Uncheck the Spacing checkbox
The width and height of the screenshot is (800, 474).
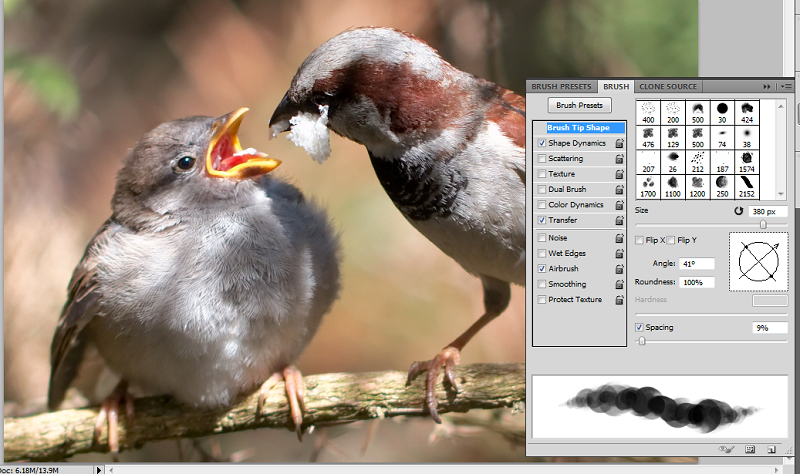click(x=639, y=328)
